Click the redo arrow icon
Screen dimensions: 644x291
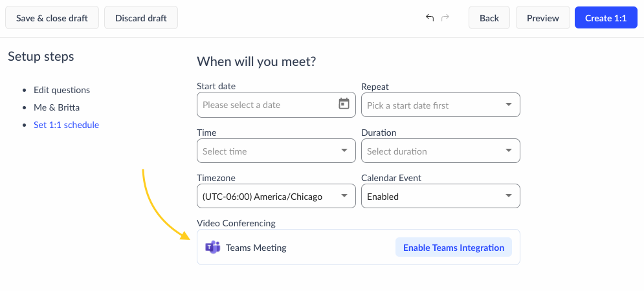tap(445, 18)
